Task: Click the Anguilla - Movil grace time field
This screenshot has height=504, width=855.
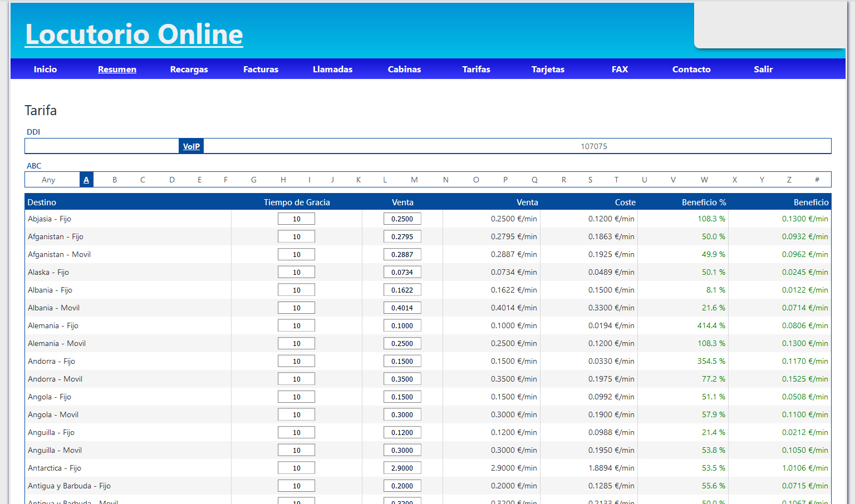Action: (x=297, y=450)
